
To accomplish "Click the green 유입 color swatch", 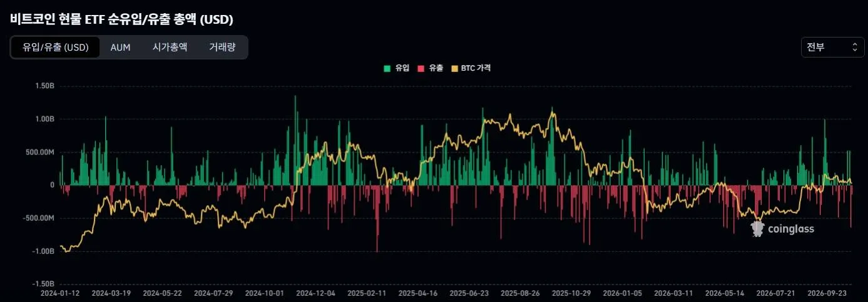I will point(387,68).
